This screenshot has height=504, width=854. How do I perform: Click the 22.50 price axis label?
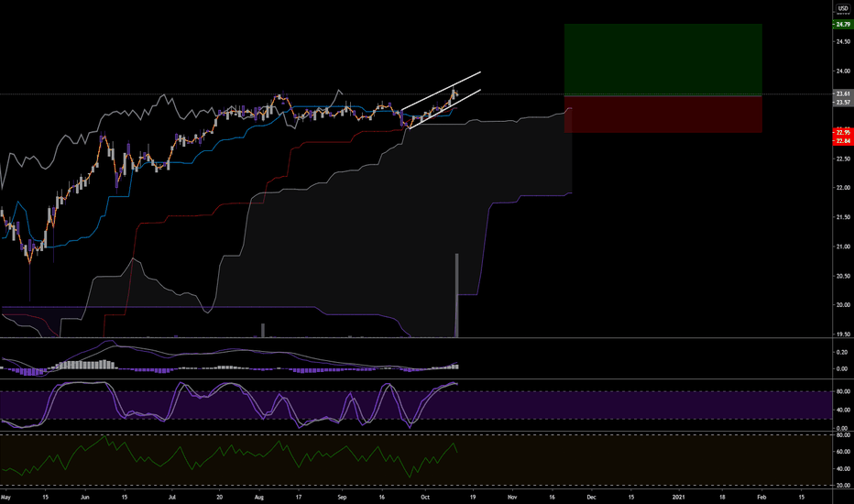click(843, 159)
